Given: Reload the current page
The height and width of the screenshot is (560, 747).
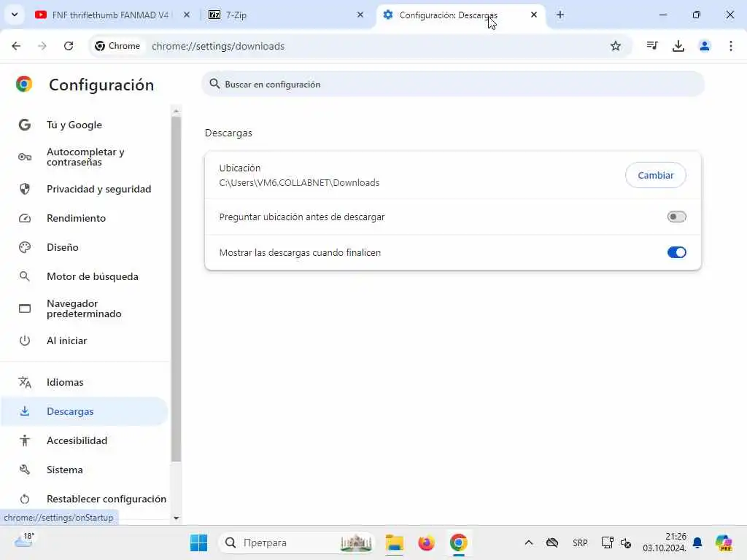Looking at the screenshot, I should pos(69,46).
